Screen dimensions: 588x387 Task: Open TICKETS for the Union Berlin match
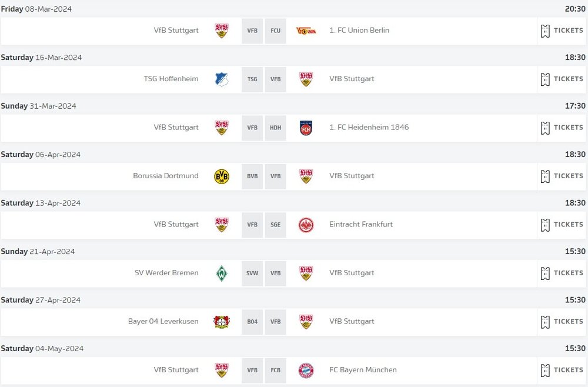coord(562,31)
